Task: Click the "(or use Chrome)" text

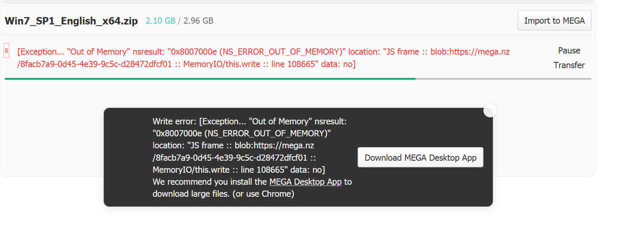Action: tap(263, 194)
